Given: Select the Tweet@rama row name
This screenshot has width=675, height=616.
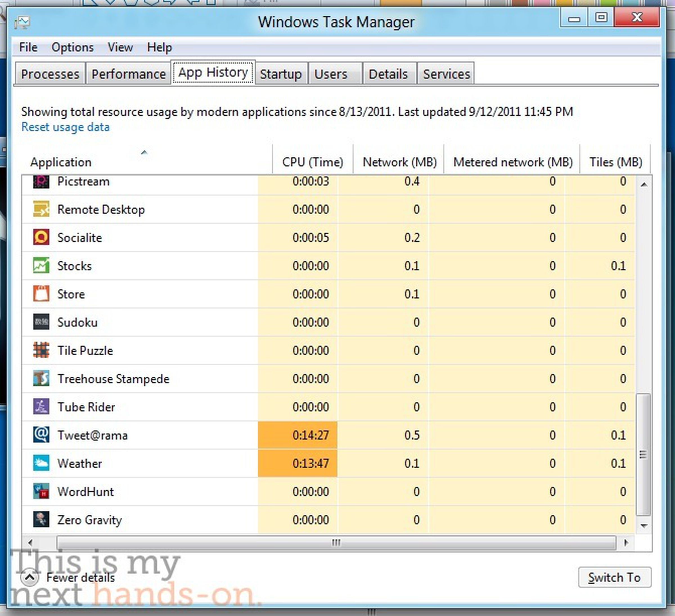Looking at the screenshot, I should pyautogui.click(x=93, y=435).
